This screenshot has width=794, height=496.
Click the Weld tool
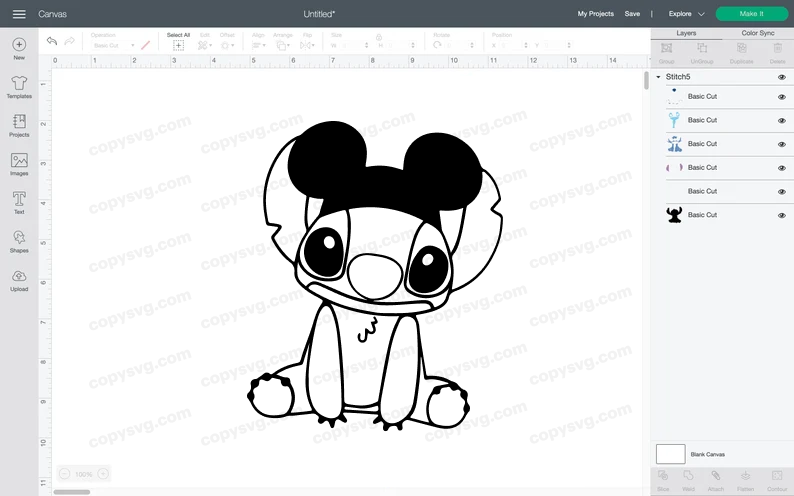(688, 476)
